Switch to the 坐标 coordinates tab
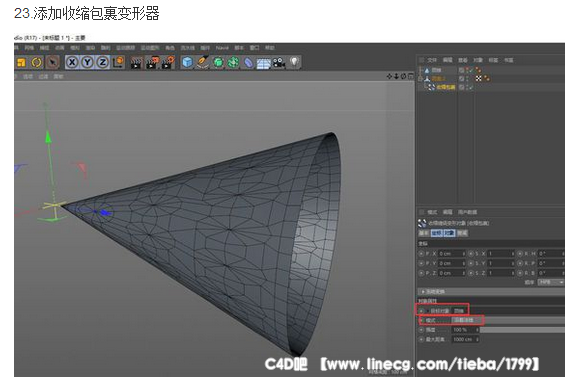 [437, 233]
